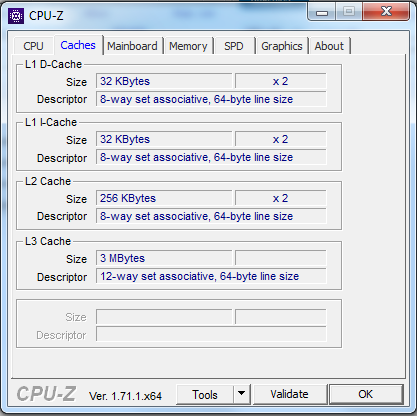
Task: Select the Caches tab
Action: point(78,45)
